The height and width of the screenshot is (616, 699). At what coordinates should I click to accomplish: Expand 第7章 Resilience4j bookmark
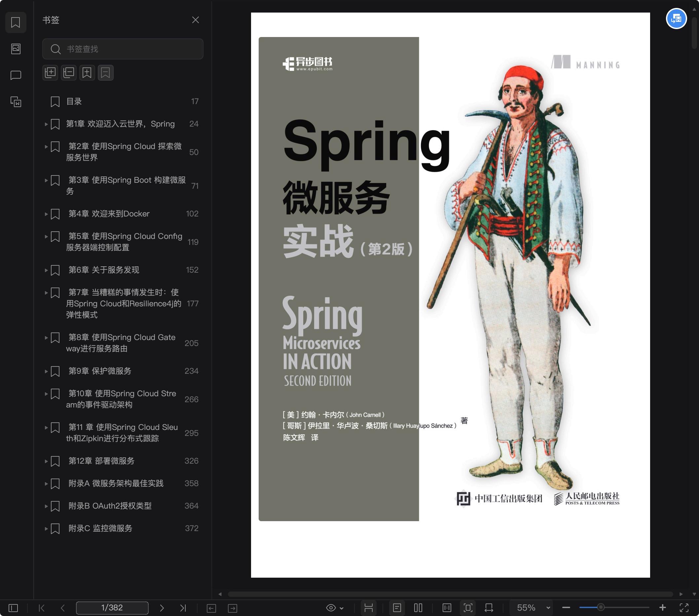tap(46, 293)
